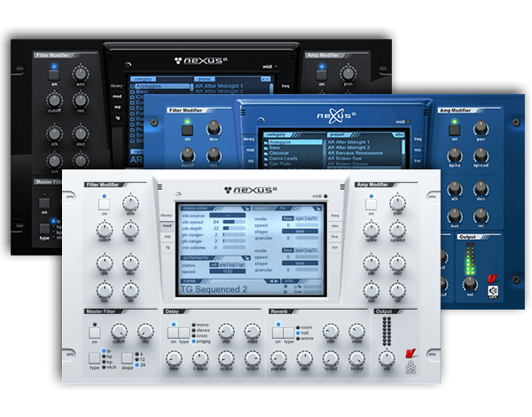
Task: Select slope 12 in Master Filter
Action: click(140, 359)
